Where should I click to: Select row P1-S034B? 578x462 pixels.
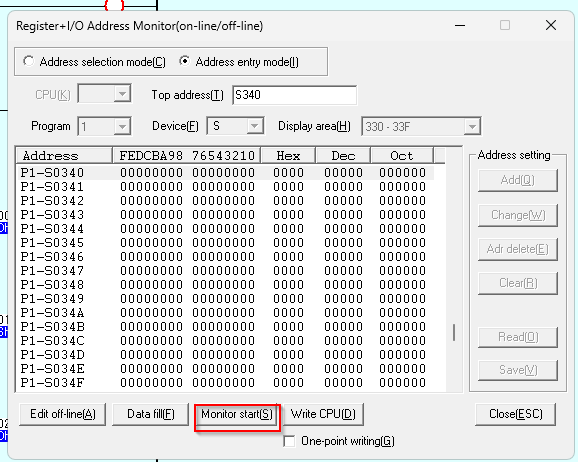pyautogui.click(x=226, y=327)
